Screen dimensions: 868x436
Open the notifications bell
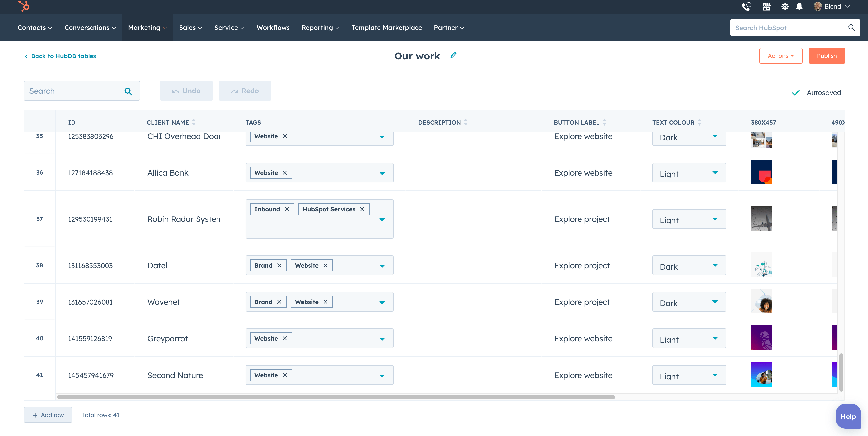click(799, 6)
